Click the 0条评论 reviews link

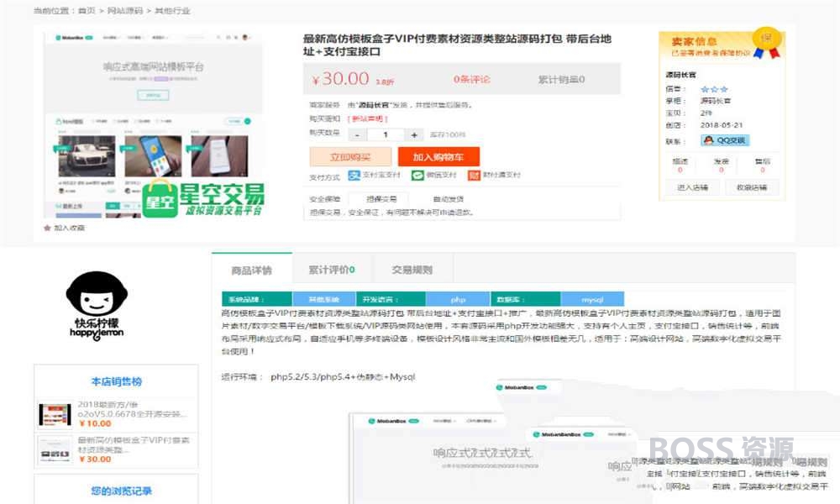click(x=472, y=79)
